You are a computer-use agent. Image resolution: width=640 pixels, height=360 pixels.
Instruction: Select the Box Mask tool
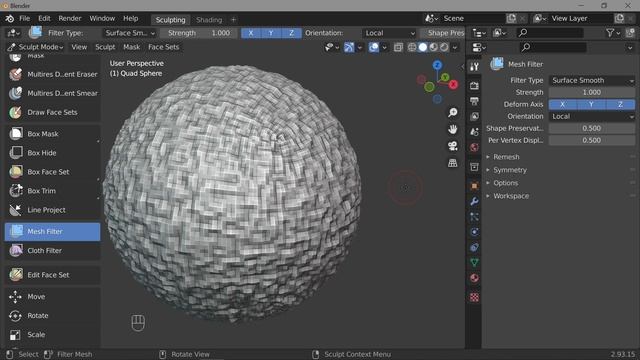tap(53, 134)
